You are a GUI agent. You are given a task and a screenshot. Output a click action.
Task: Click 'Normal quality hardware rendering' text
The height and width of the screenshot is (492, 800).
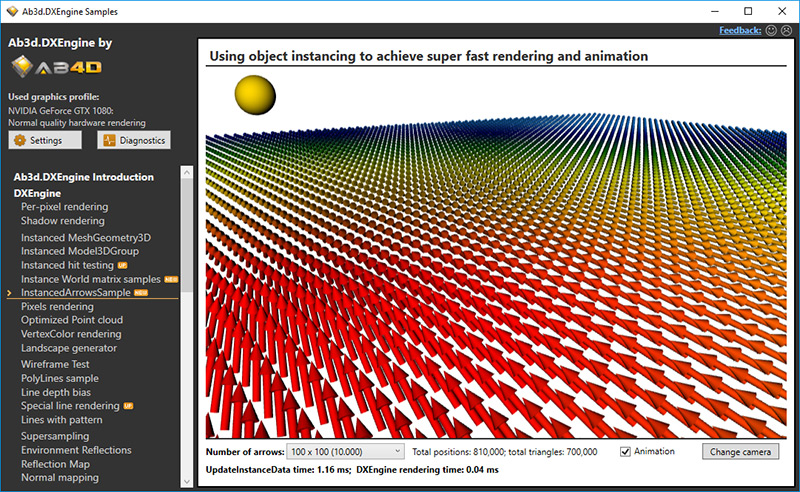(x=77, y=123)
